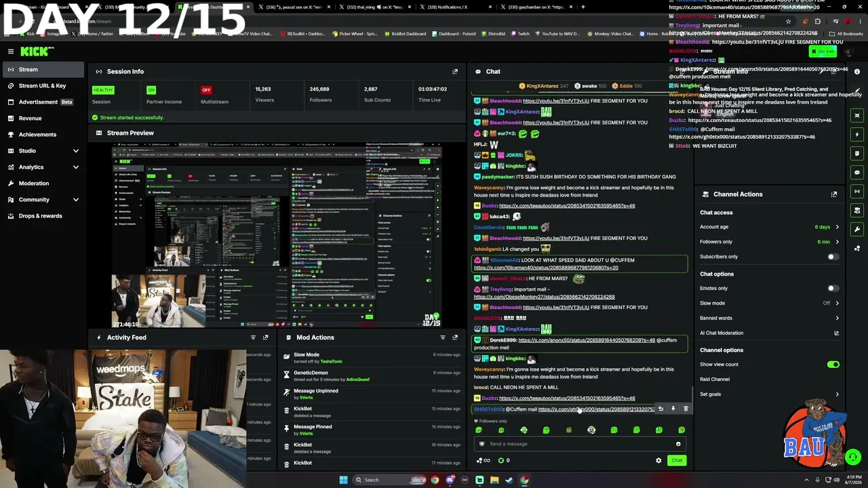Open Slow mode options chevron
The width and height of the screenshot is (868, 488).
[x=837, y=303]
